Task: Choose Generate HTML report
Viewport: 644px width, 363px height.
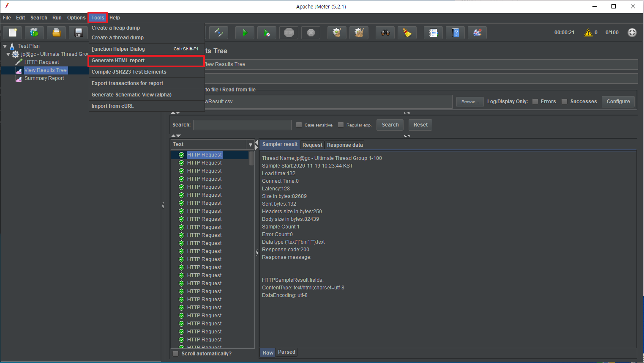Action: click(x=146, y=60)
